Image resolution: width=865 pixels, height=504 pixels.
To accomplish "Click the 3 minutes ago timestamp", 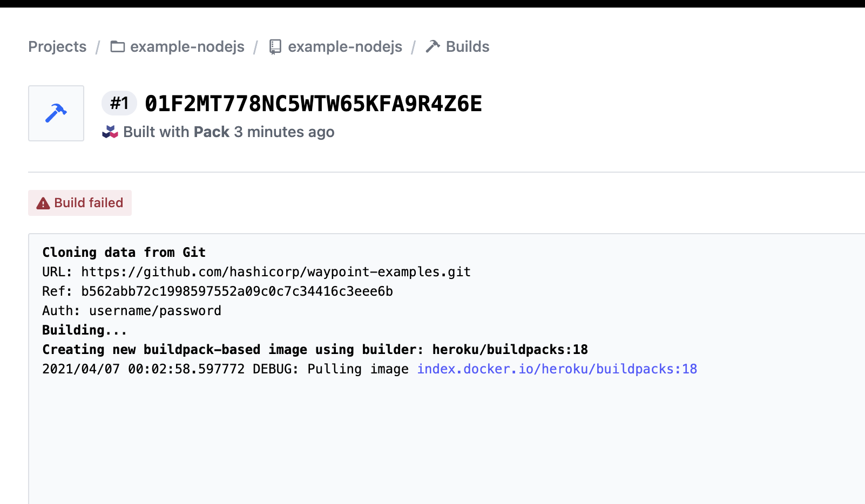I will [283, 131].
